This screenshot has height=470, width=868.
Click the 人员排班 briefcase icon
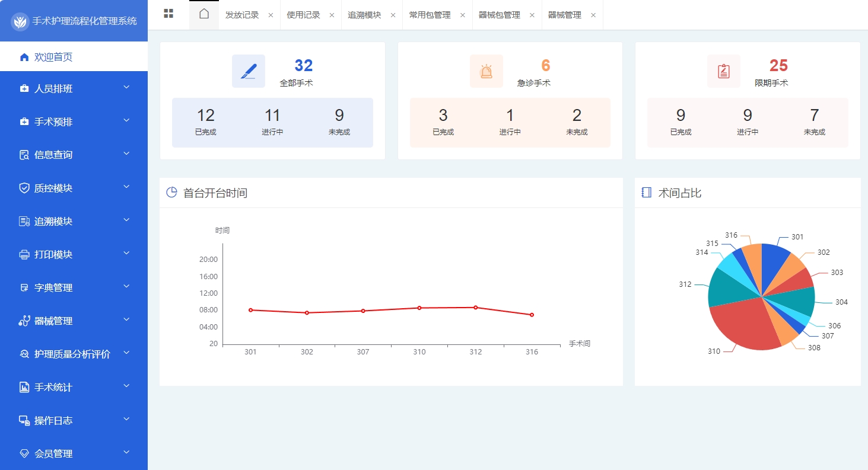pos(24,89)
